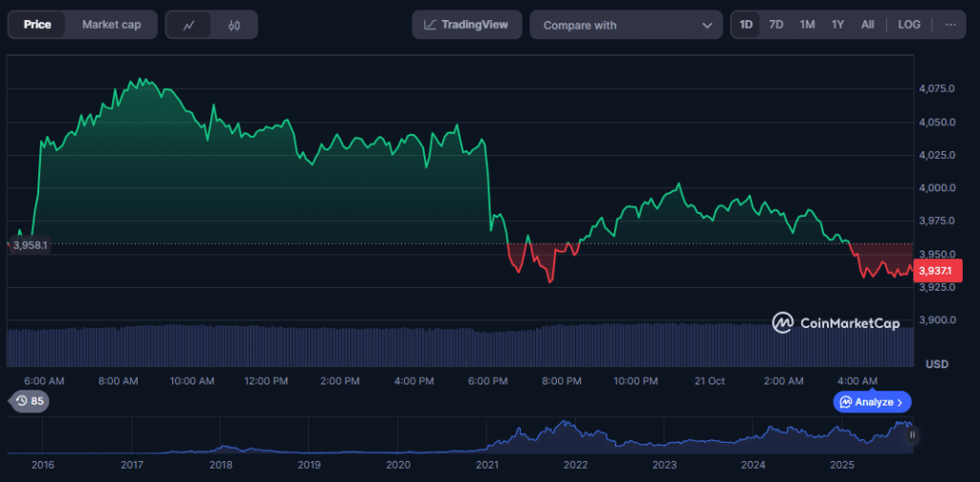The image size is (980, 482).
Task: Show the All time range
Action: point(867,25)
